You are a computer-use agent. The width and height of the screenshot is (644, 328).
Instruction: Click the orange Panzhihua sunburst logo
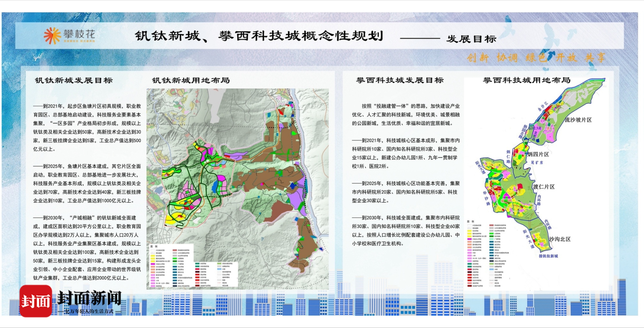tap(52, 36)
